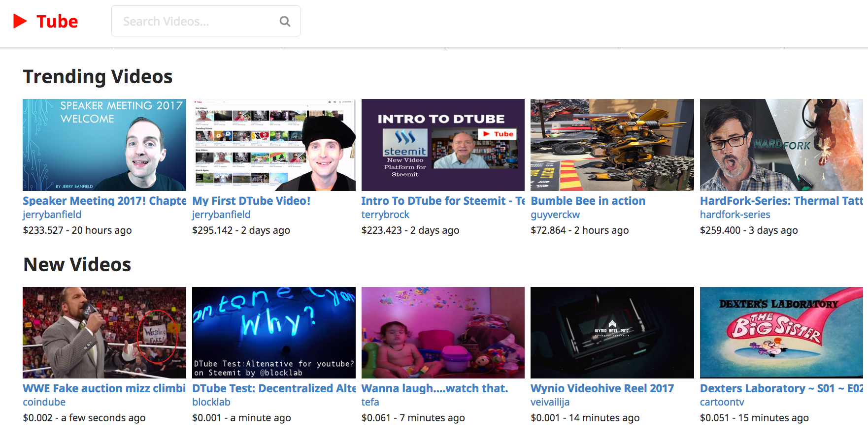The height and width of the screenshot is (440, 868).
Task: Click '$0.051 - 15 minutes ago' text
Action: pos(754,418)
